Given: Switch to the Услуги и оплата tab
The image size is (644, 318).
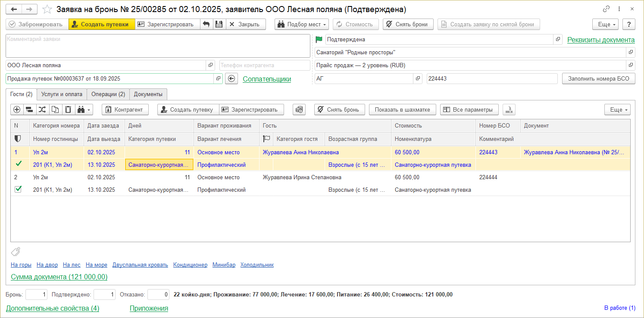Looking at the screenshot, I should coord(62,94).
